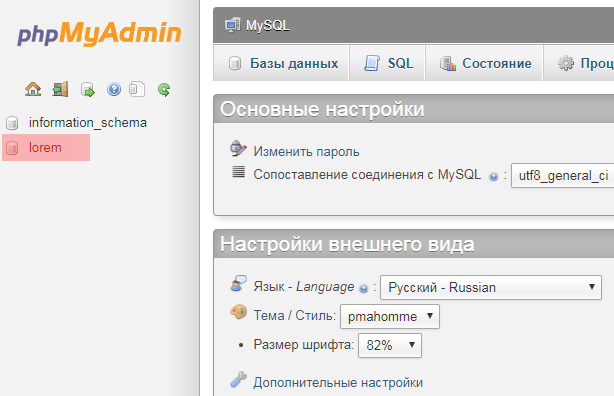Click the Сопоставление соединения с MySQL label
This screenshot has height=396, width=614.
coord(367,175)
